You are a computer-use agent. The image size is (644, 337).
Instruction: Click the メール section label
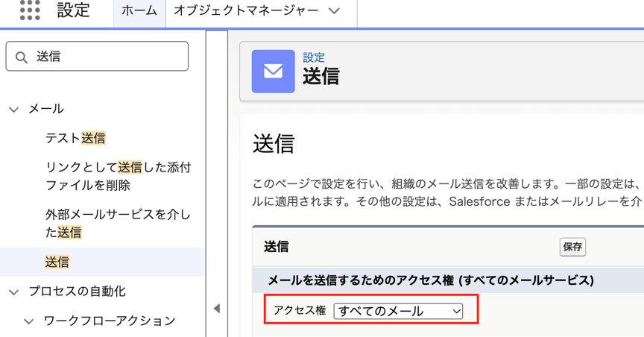click(46, 109)
